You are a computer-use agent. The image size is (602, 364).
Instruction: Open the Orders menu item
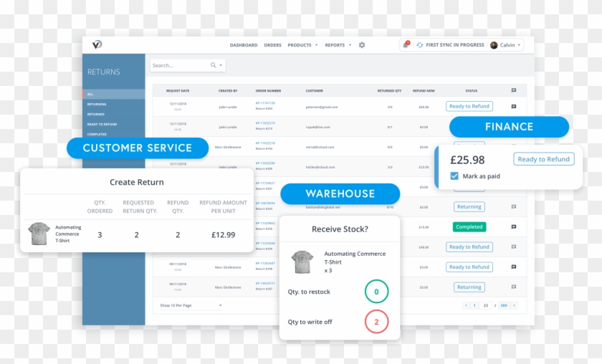(272, 45)
